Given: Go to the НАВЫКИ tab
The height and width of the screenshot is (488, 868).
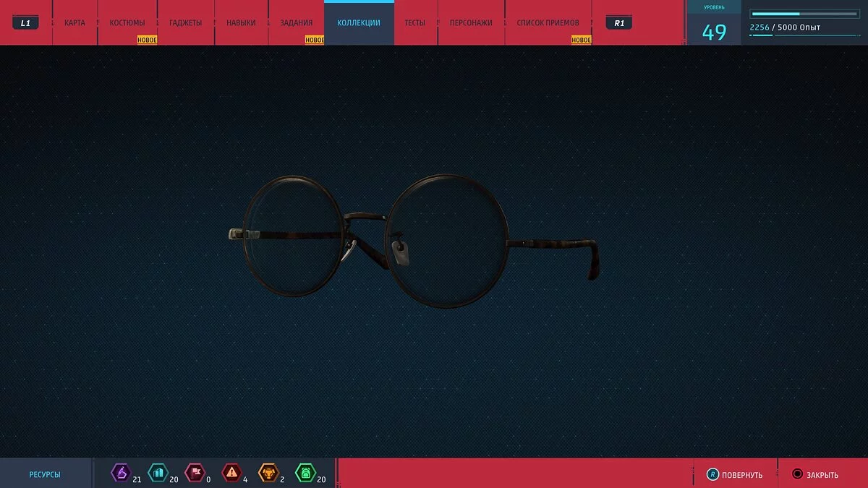Looking at the screenshot, I should (241, 23).
